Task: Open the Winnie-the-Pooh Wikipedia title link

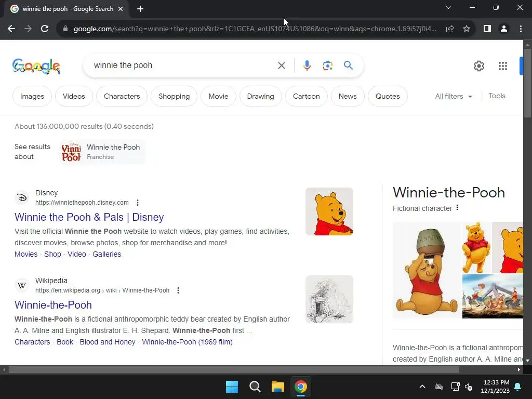Action: pyautogui.click(x=54, y=305)
